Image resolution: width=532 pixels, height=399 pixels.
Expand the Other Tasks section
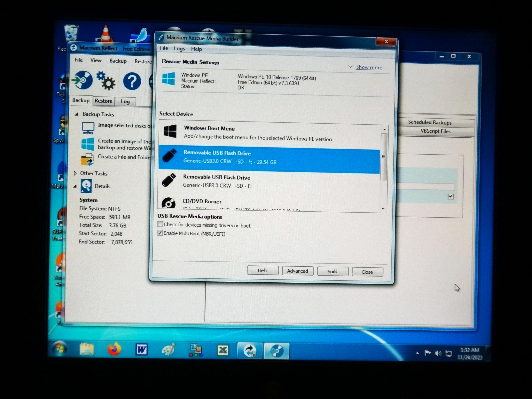click(75, 173)
